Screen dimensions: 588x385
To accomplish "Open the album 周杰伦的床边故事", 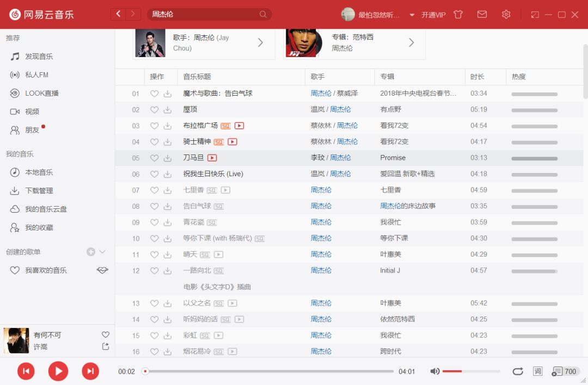I will (408, 206).
